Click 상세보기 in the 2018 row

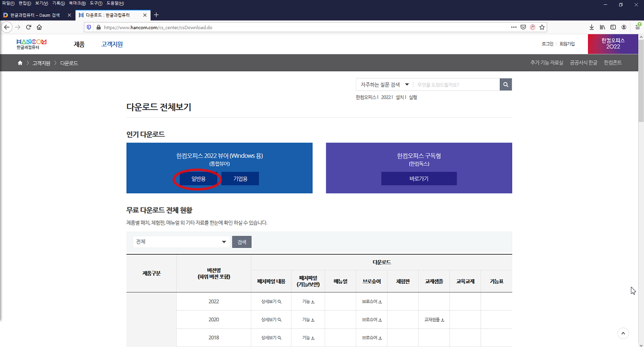[x=271, y=338]
